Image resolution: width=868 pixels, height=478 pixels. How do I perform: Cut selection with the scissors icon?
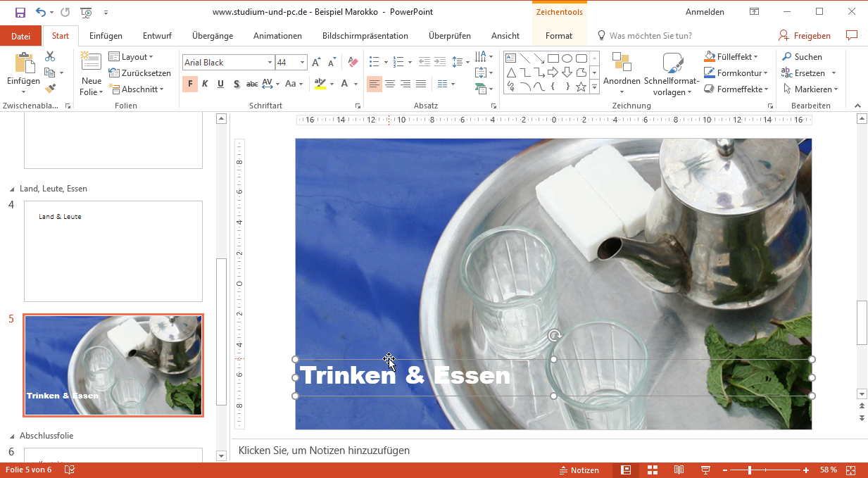pyautogui.click(x=50, y=56)
